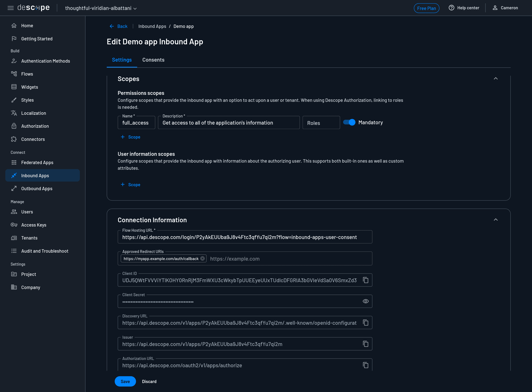532x392 pixels.
Task: Add a permissions Scope
Action: point(131,137)
